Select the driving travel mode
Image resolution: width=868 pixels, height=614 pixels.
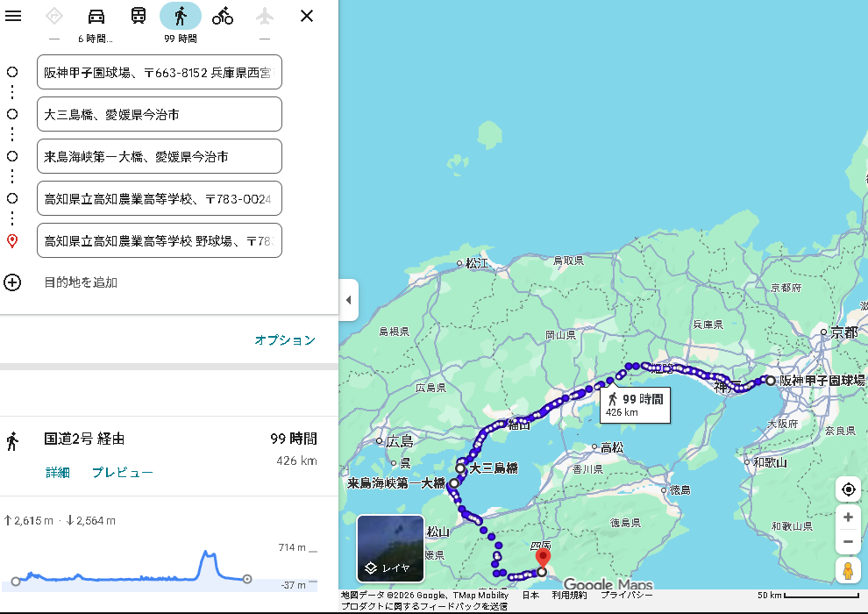(96, 16)
